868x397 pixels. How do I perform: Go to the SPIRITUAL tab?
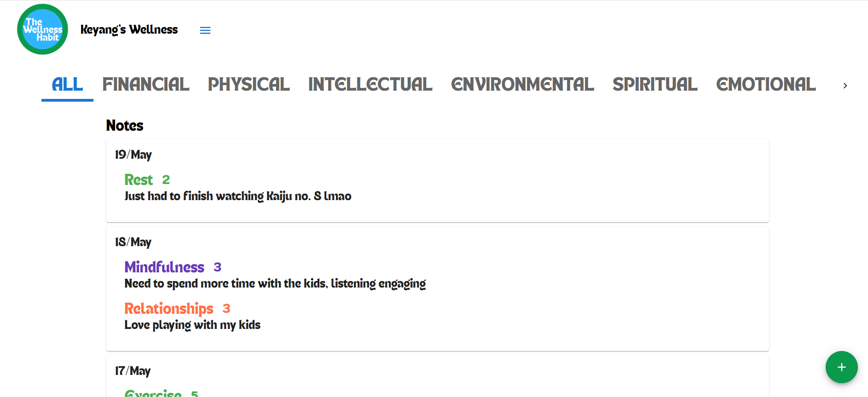655,85
